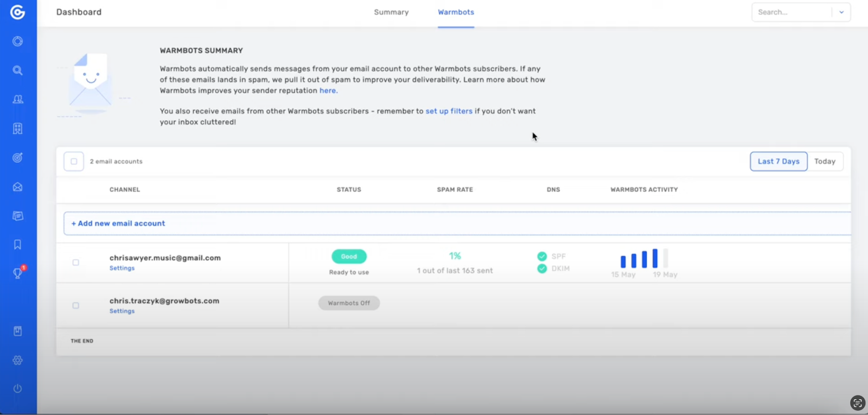
Task: Click the Growbots logo icon
Action: [18, 12]
